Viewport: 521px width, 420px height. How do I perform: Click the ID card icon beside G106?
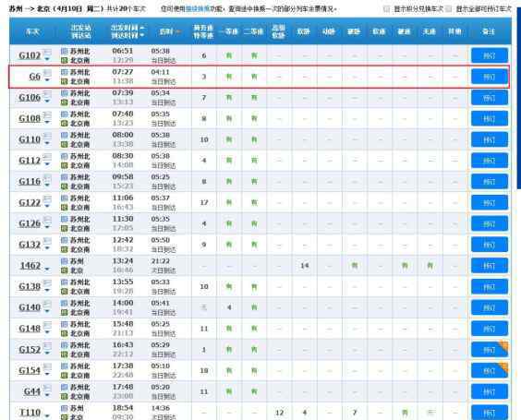click(x=47, y=94)
